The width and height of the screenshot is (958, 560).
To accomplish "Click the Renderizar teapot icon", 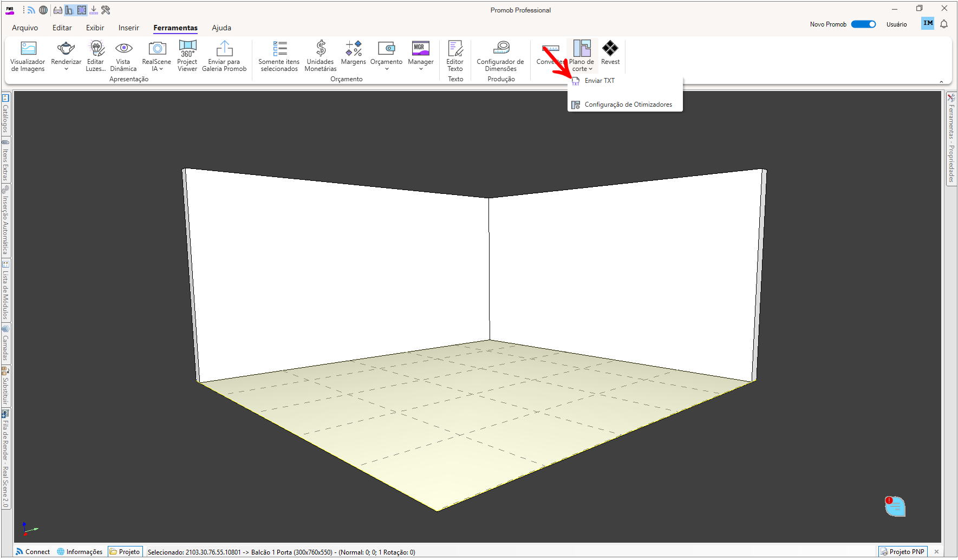I will 66,48.
